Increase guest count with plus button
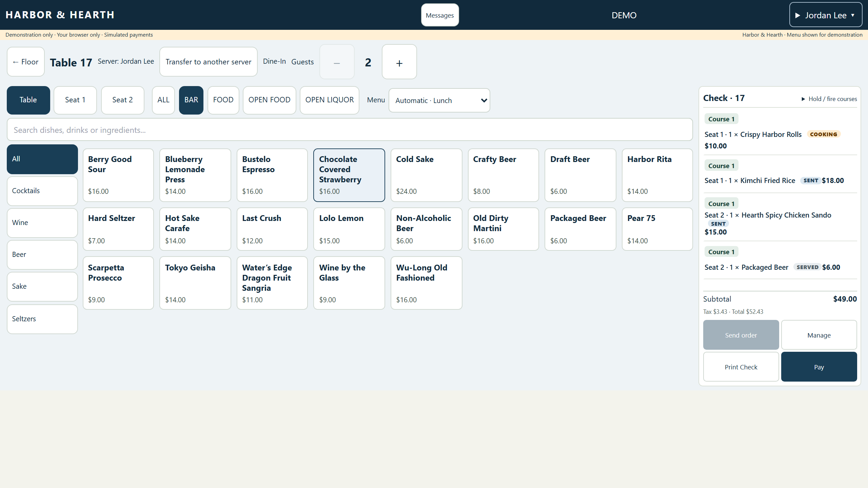 point(399,62)
